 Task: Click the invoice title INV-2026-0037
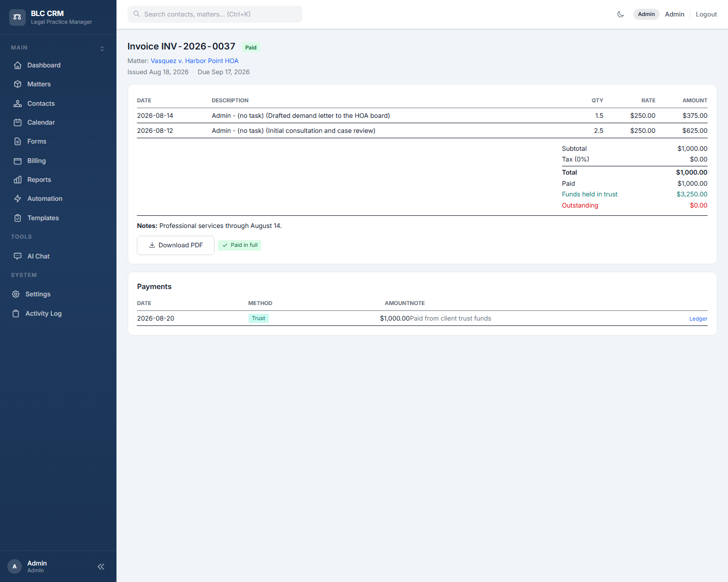(182, 46)
